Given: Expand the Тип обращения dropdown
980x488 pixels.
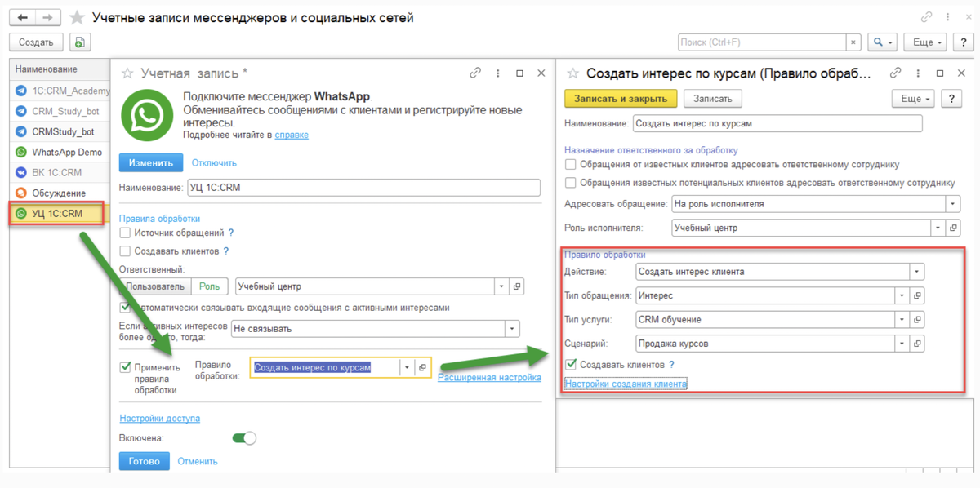Looking at the screenshot, I should click(x=902, y=295).
